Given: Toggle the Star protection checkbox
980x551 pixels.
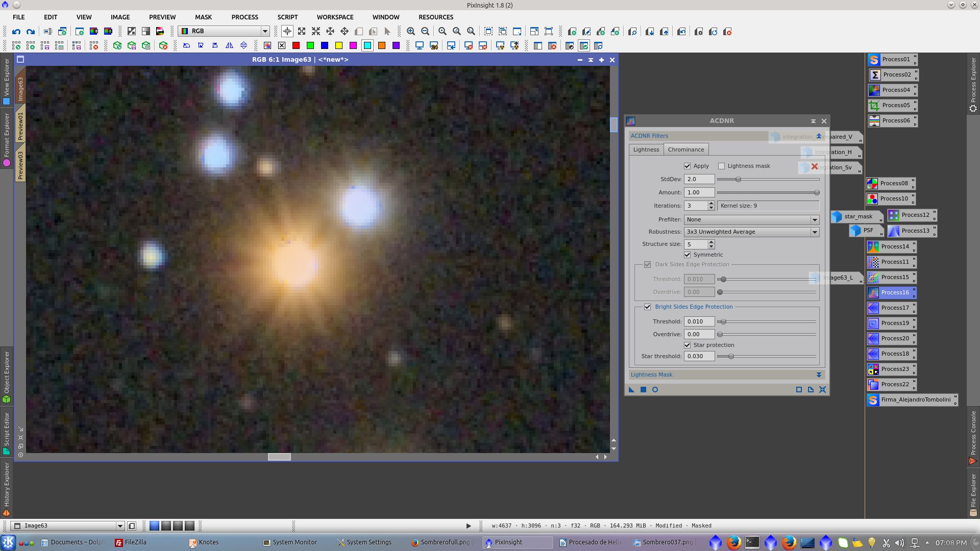Looking at the screenshot, I should pyautogui.click(x=687, y=345).
